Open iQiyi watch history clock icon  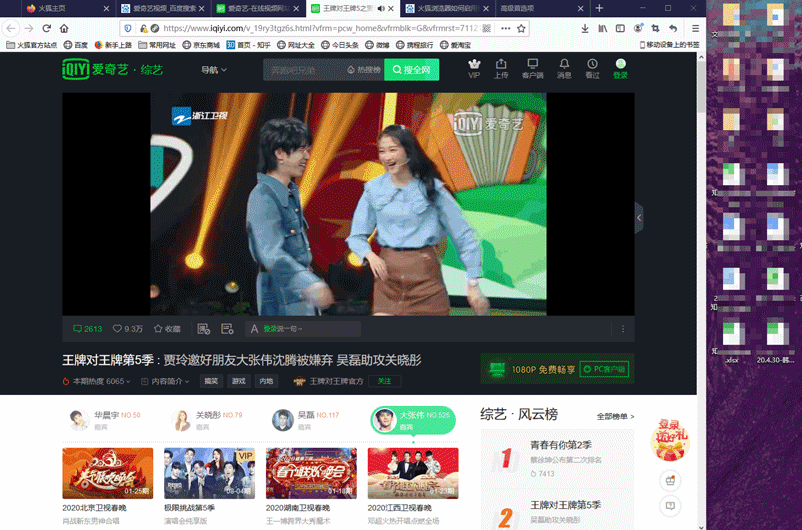592,69
